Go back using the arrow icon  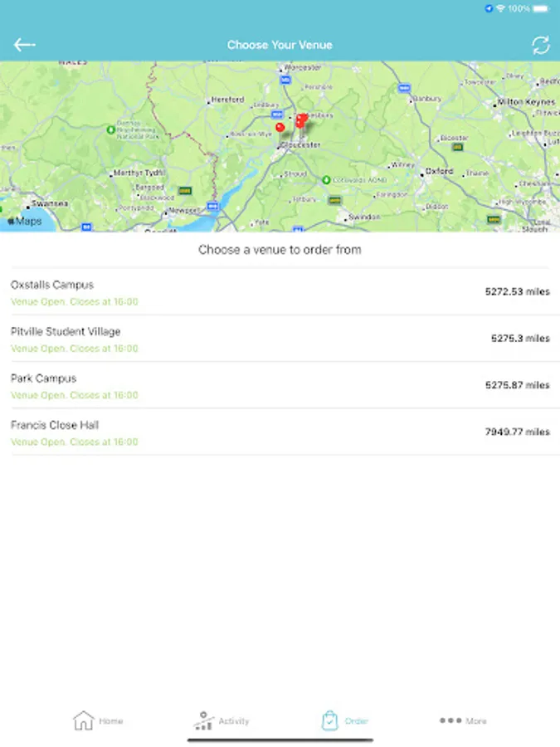(25, 45)
